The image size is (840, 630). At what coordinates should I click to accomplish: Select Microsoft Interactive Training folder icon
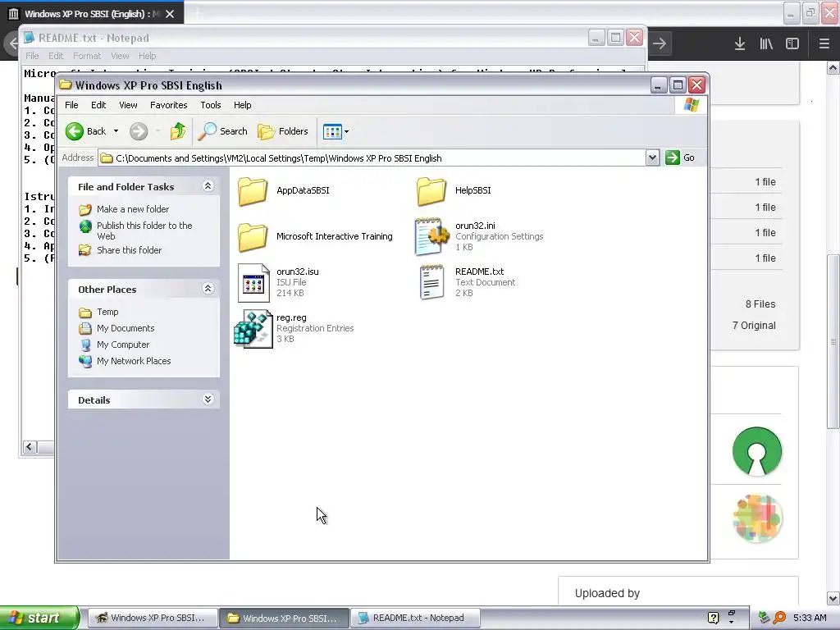(x=253, y=237)
